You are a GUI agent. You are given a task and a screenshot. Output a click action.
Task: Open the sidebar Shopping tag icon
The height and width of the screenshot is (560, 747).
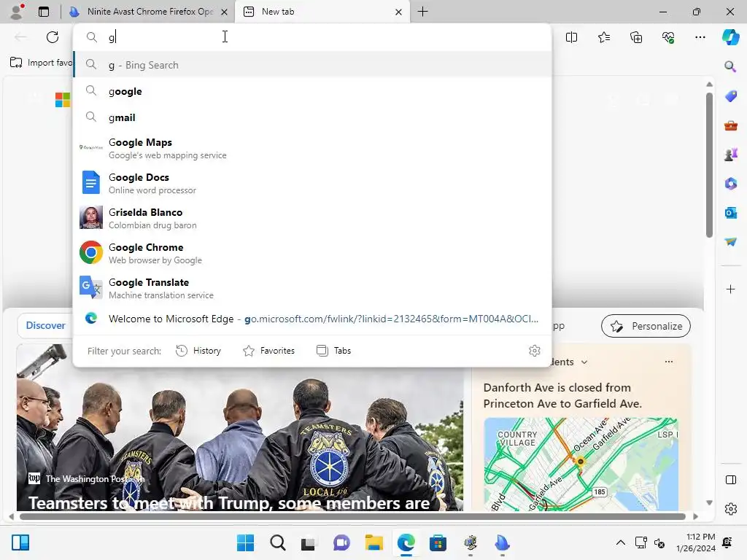pyautogui.click(x=730, y=96)
